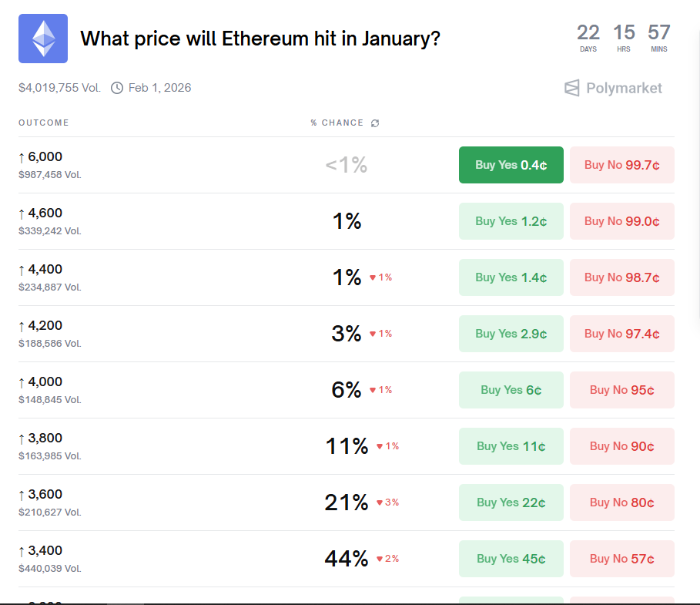Click the red down indicator beside 44%
Screen dimensions: 700x605
380,559
